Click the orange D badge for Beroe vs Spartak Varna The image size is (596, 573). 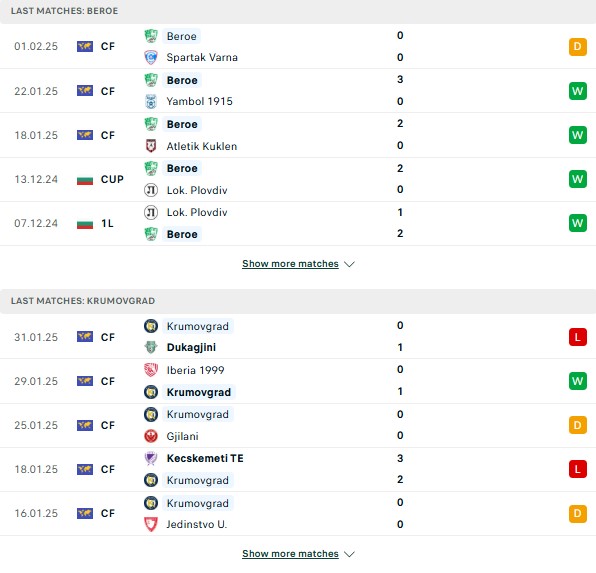pyautogui.click(x=578, y=47)
